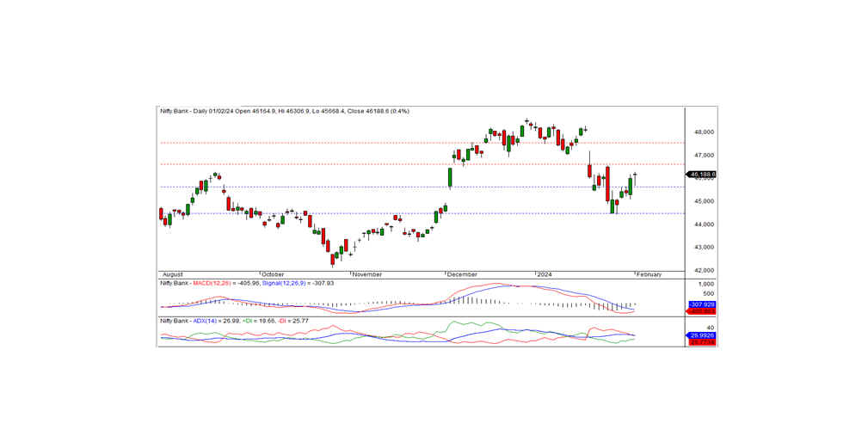Select the 40 ADX axis label
868x448 pixels.
pos(711,328)
